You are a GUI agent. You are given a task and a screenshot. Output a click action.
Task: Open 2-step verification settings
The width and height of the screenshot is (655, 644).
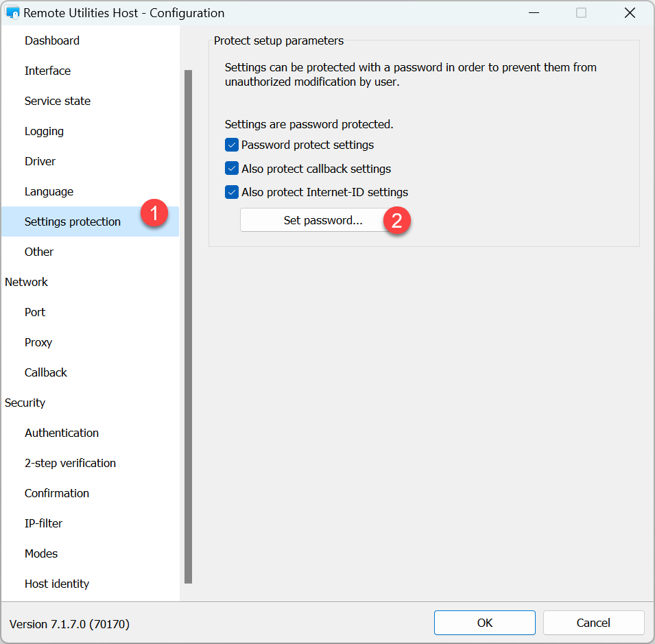tap(70, 463)
